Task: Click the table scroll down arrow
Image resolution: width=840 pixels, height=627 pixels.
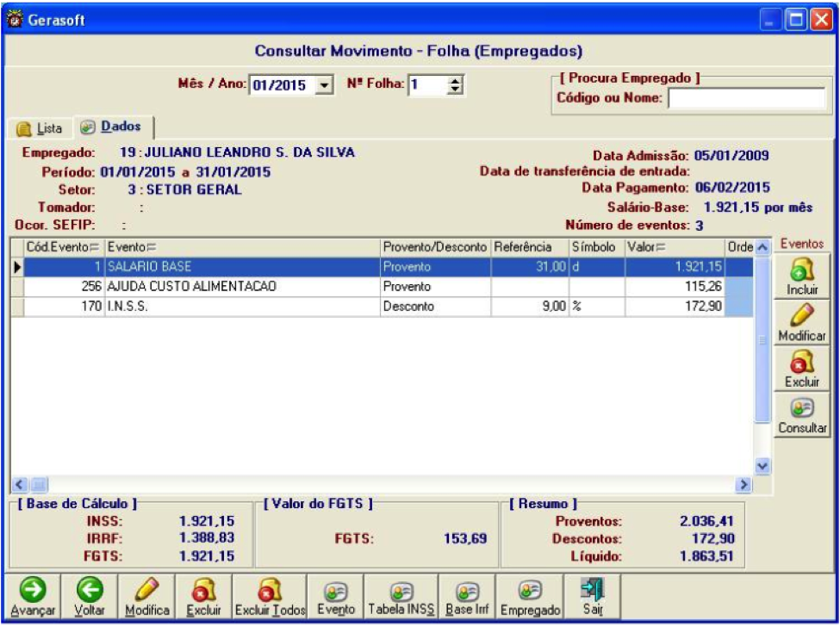Action: tap(762, 466)
